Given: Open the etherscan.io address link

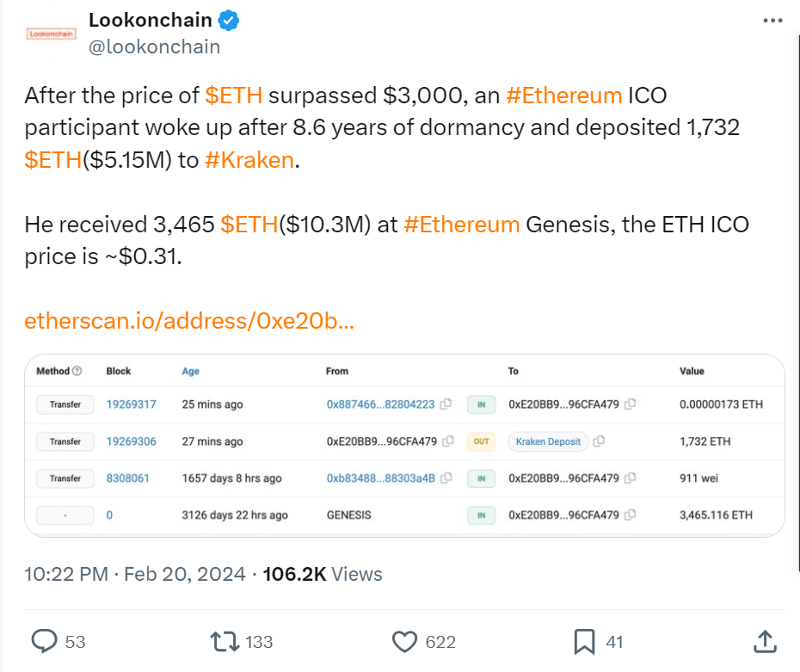Looking at the screenshot, I should click(x=189, y=321).
